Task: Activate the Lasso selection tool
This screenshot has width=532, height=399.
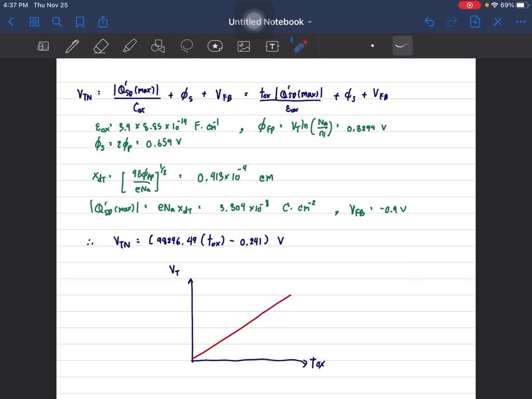Action: 186,46
